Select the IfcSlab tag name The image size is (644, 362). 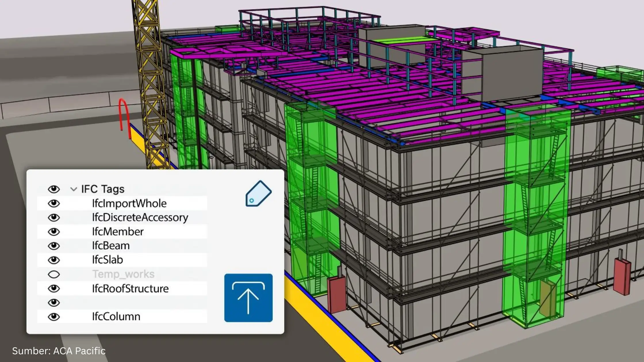tap(107, 260)
